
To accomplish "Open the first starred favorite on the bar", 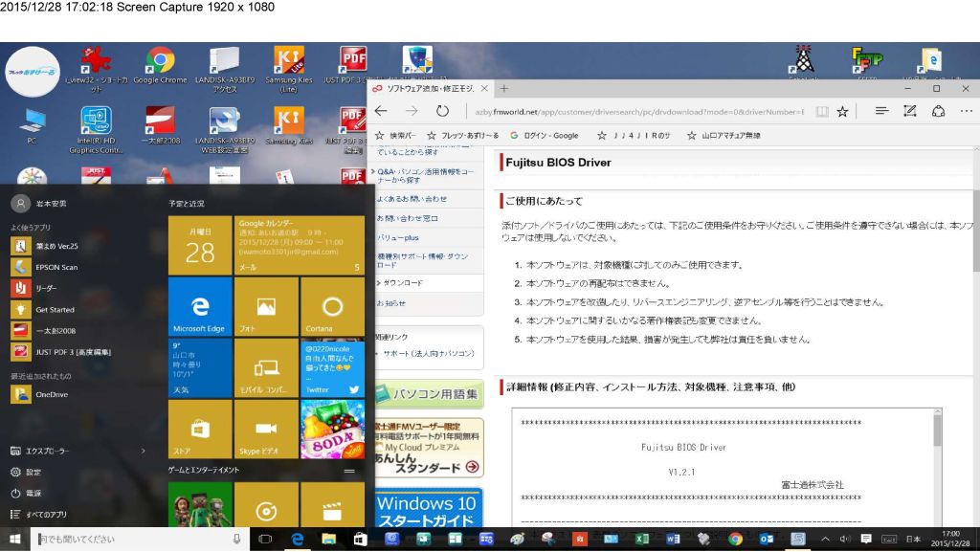I will 395,136.
